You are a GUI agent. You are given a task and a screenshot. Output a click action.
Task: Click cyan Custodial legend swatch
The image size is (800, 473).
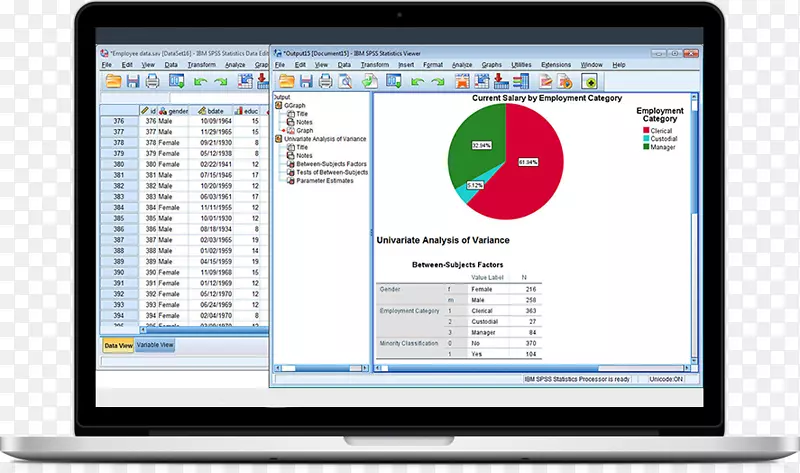coord(646,139)
